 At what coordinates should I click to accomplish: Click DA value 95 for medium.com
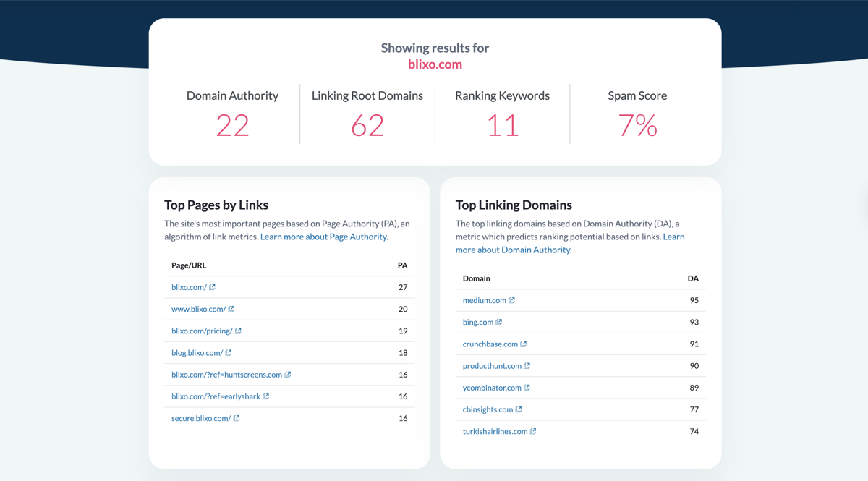point(694,300)
